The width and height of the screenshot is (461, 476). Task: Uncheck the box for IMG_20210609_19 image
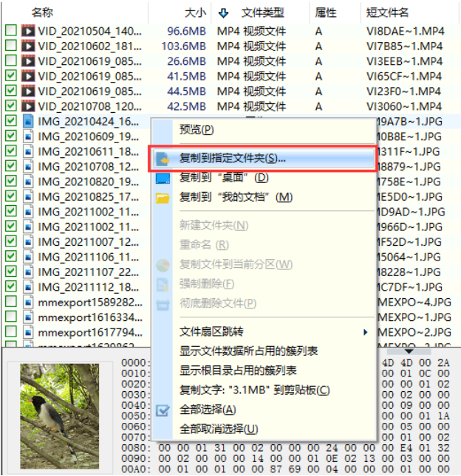[11, 136]
